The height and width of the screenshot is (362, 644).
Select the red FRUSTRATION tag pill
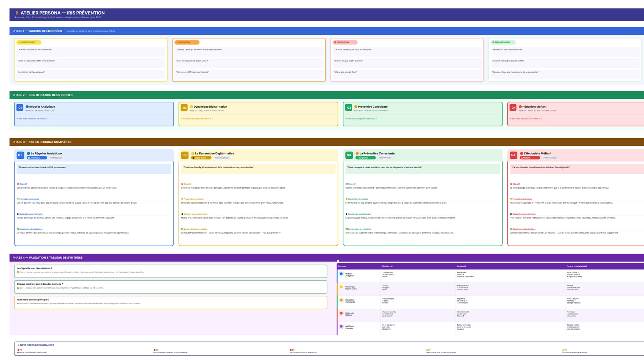pyautogui.click(x=345, y=42)
